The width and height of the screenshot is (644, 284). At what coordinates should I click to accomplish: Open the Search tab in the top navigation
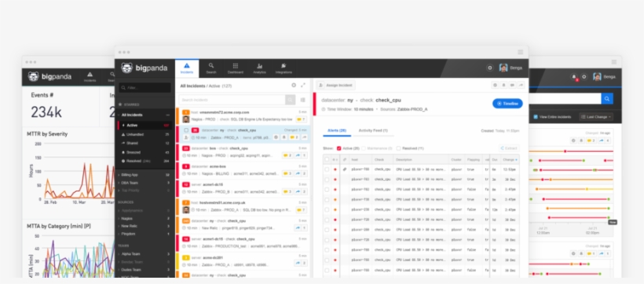pos(211,68)
